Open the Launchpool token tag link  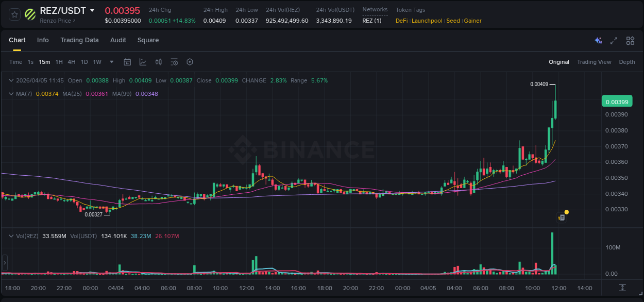[x=427, y=21]
